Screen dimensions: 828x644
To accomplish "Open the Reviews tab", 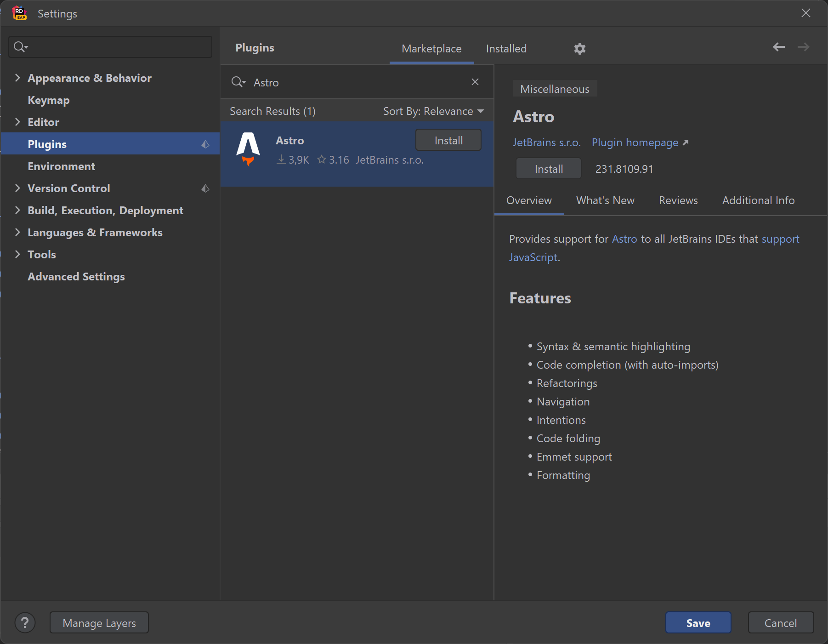I will coord(678,200).
